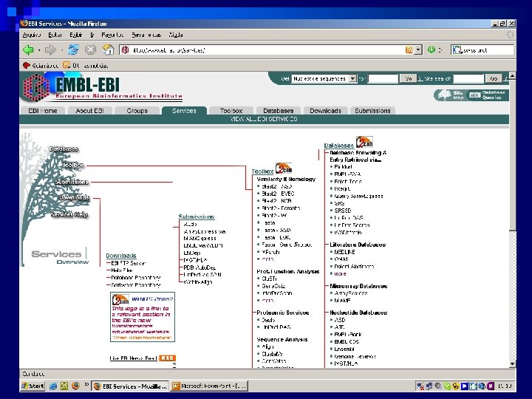
Task: Open the Ajuda menu
Action: 176,35
